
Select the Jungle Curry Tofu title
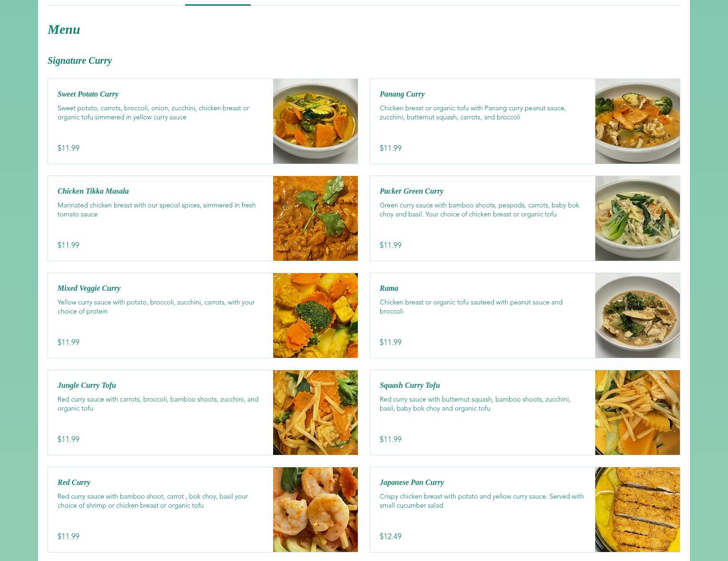coord(87,385)
